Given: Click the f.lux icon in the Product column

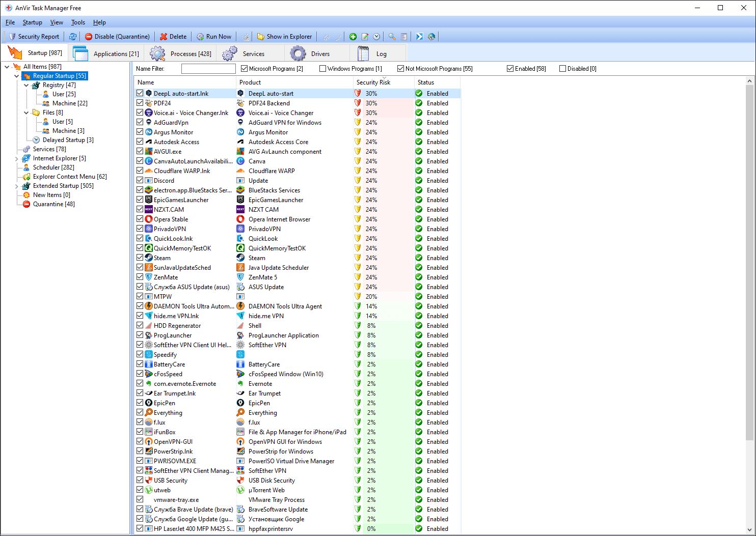Looking at the screenshot, I should pyautogui.click(x=240, y=422).
